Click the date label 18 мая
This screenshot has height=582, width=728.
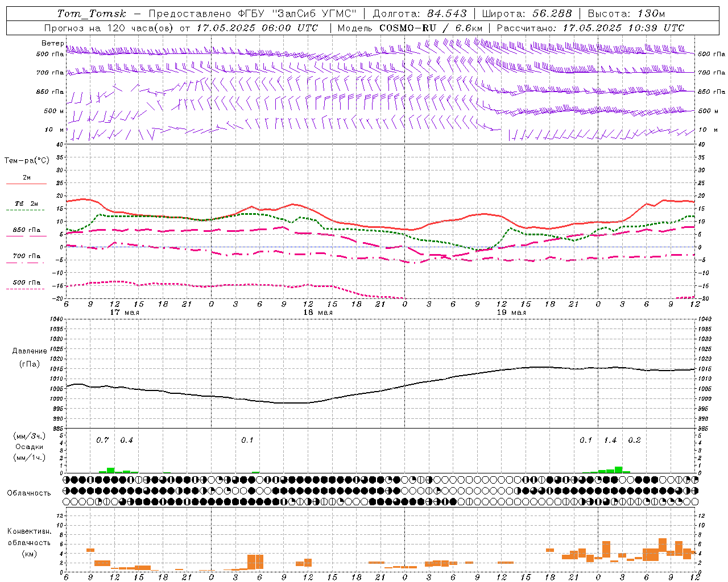pyautogui.click(x=318, y=313)
